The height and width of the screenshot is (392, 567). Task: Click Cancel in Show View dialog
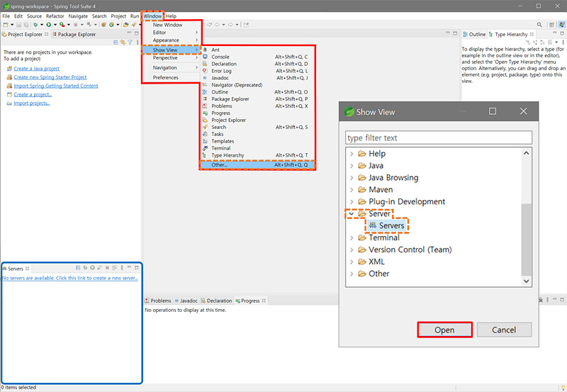tap(504, 330)
